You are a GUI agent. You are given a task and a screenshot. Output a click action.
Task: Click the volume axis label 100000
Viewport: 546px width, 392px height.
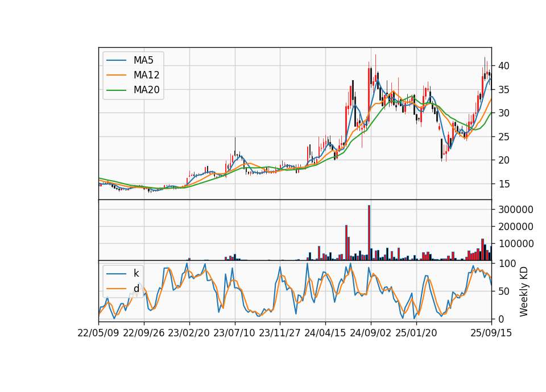point(516,244)
